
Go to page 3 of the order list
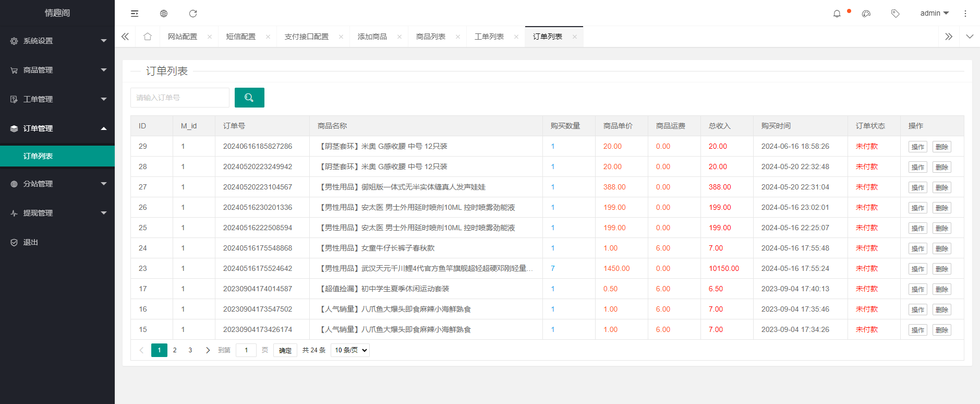click(190, 350)
